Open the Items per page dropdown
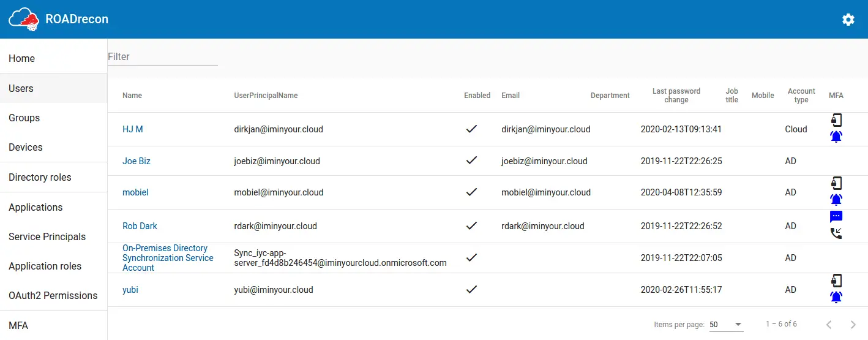This screenshot has height=340, width=868. coord(726,324)
